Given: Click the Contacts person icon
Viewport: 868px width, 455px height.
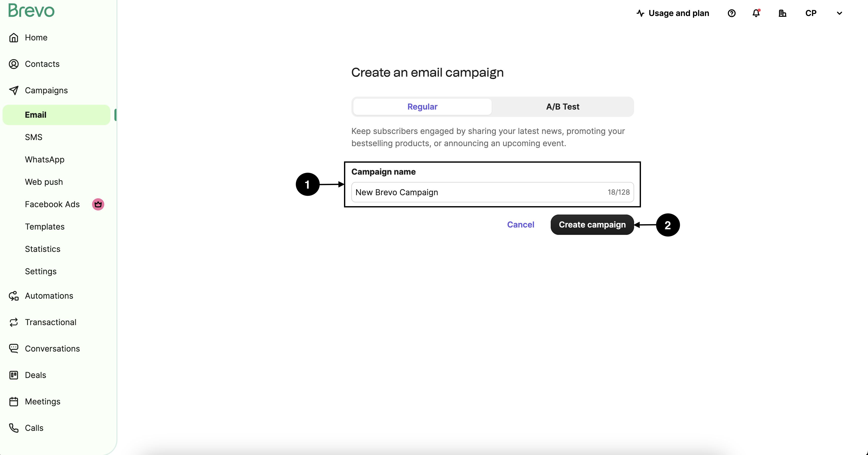Looking at the screenshot, I should [x=13, y=64].
